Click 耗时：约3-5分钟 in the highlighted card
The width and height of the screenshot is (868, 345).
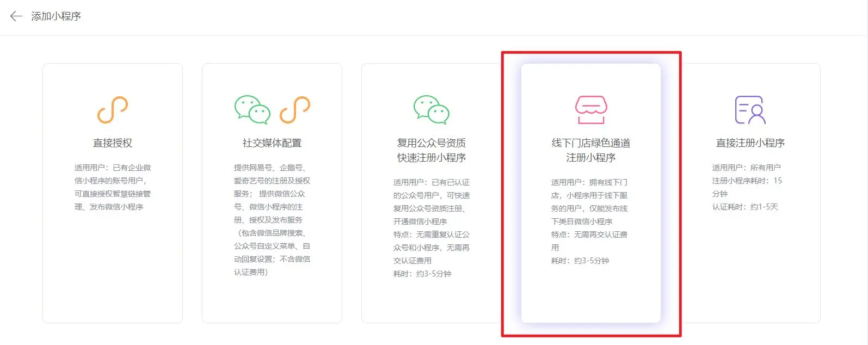coord(580,261)
